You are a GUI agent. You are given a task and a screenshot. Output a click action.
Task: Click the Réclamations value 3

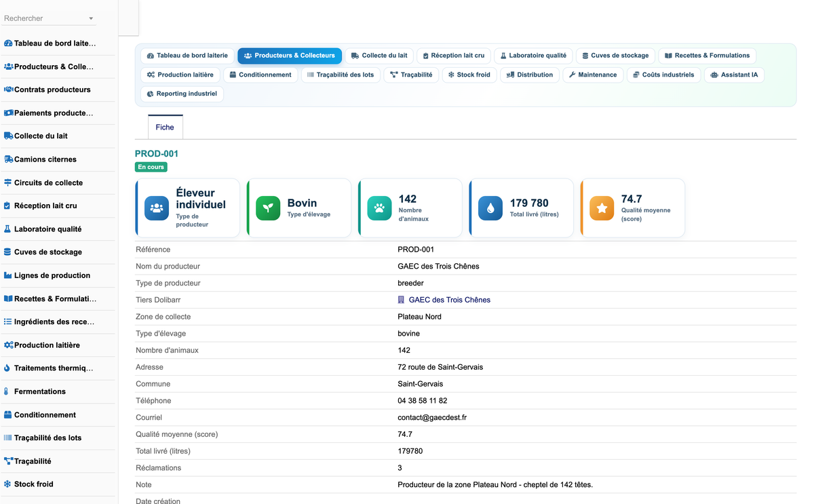[400, 468]
